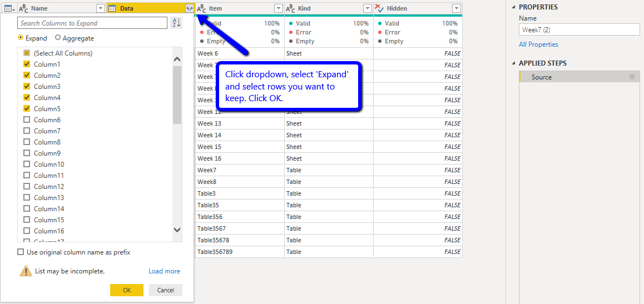Click OK to expand selected columns
The width and height of the screenshot is (644, 304).
tap(126, 290)
